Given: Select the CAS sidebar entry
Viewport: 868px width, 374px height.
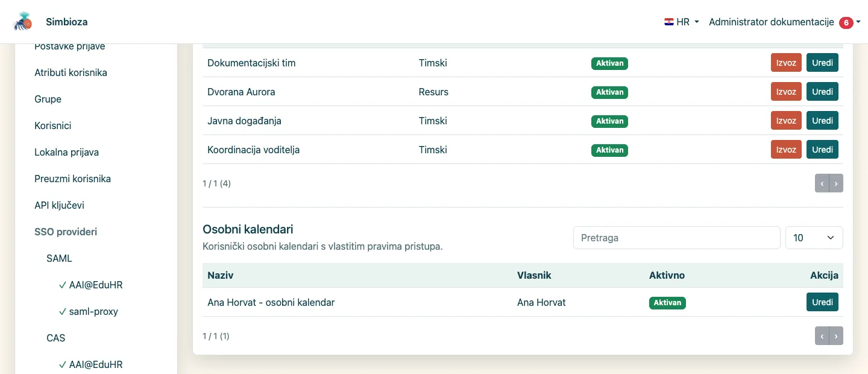Looking at the screenshot, I should [x=55, y=338].
